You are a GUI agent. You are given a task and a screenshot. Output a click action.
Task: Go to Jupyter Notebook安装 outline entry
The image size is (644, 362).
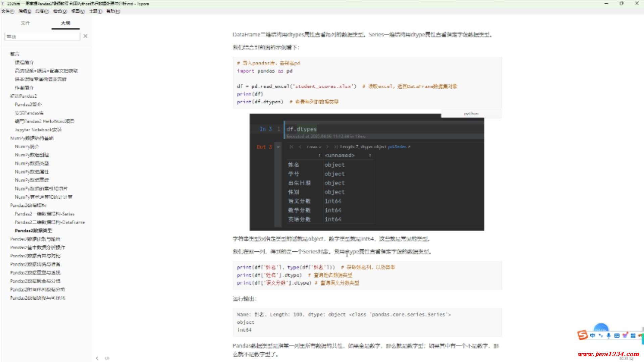[38, 130]
